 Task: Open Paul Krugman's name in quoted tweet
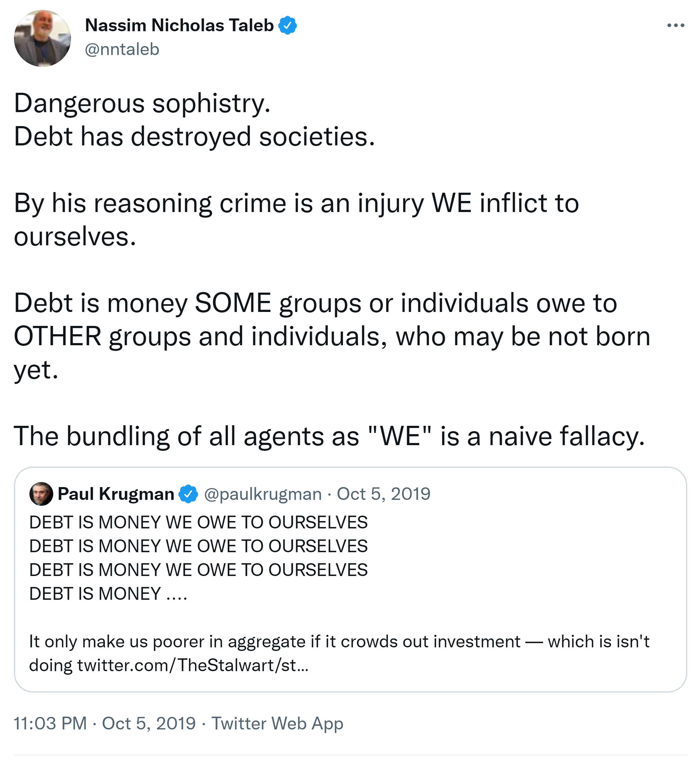tap(116, 494)
